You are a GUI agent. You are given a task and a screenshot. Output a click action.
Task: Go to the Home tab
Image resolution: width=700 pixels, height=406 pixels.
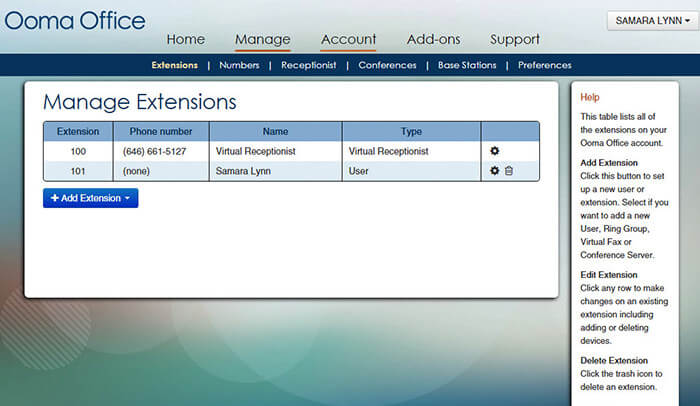pyautogui.click(x=186, y=39)
